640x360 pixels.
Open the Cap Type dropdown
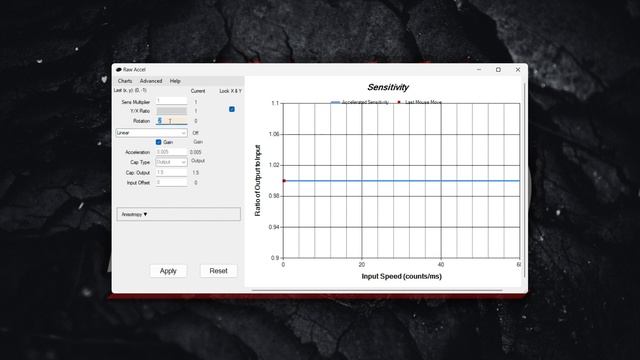[x=171, y=162]
